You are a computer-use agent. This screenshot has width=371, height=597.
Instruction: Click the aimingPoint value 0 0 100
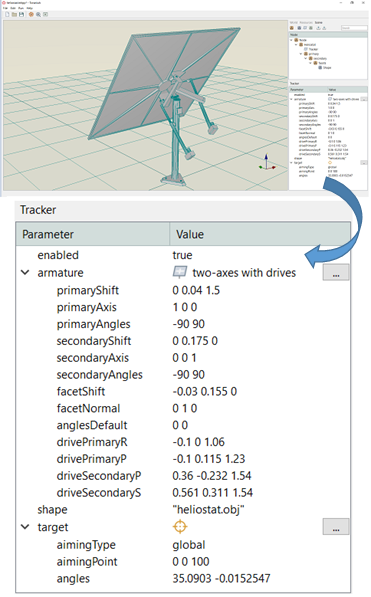tap(191, 561)
